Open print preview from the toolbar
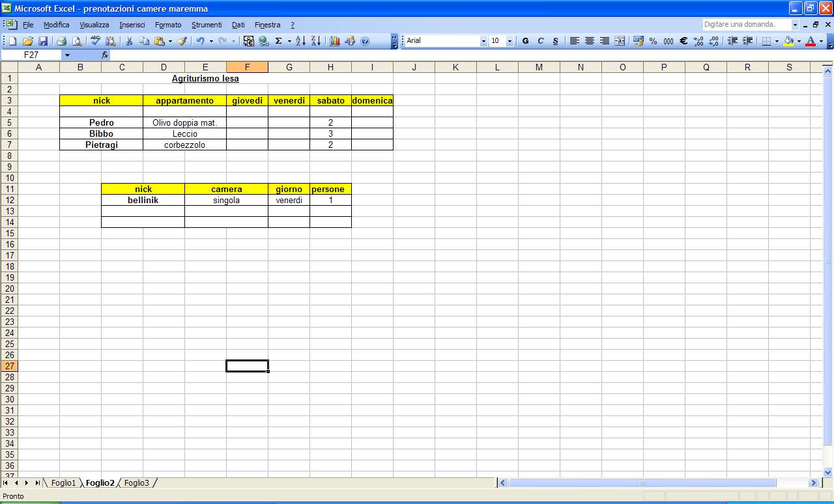The height and width of the screenshot is (504, 834). (77, 41)
